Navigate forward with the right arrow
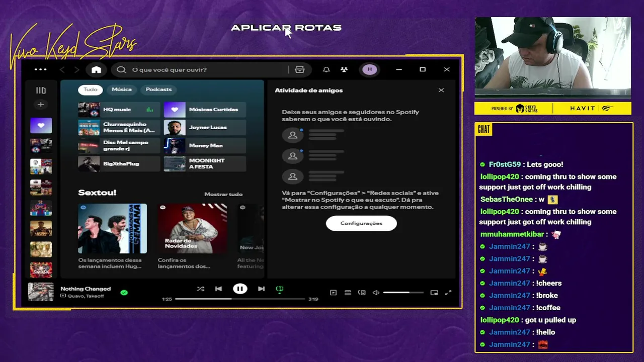Screen dimensions: 644x362 point(76,69)
